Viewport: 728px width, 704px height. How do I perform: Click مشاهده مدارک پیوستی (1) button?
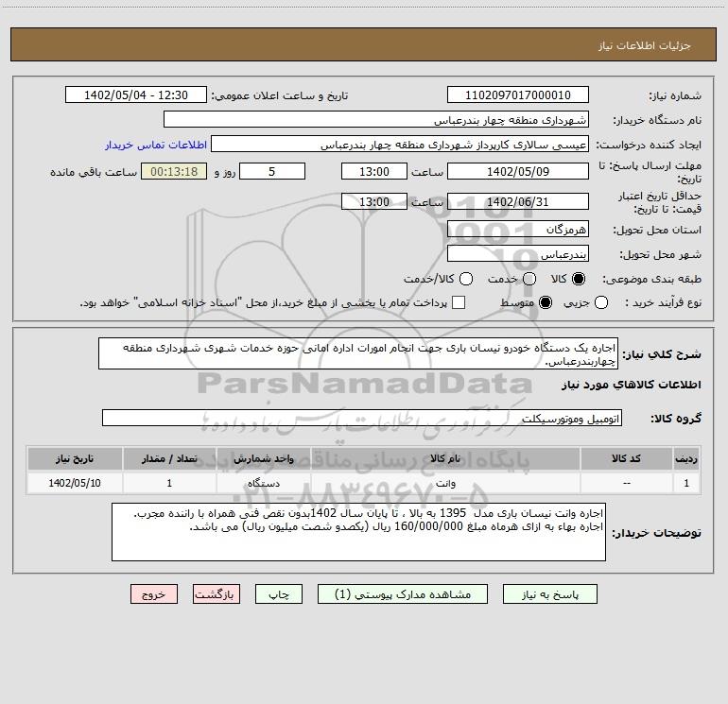(403, 594)
